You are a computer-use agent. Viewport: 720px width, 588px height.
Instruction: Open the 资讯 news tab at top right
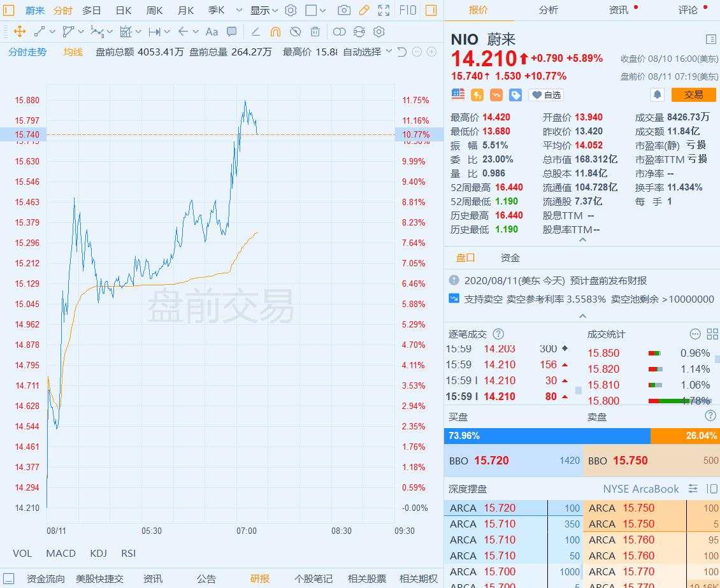(619, 10)
